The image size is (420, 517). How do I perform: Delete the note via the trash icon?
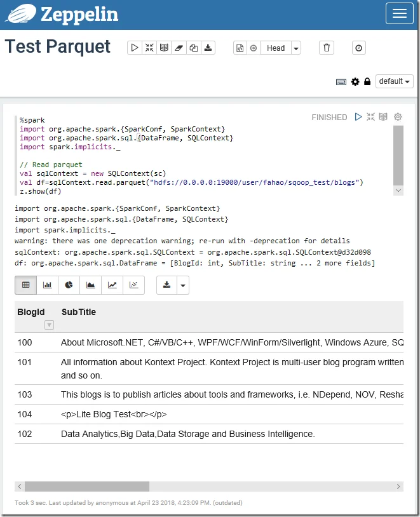pos(326,47)
